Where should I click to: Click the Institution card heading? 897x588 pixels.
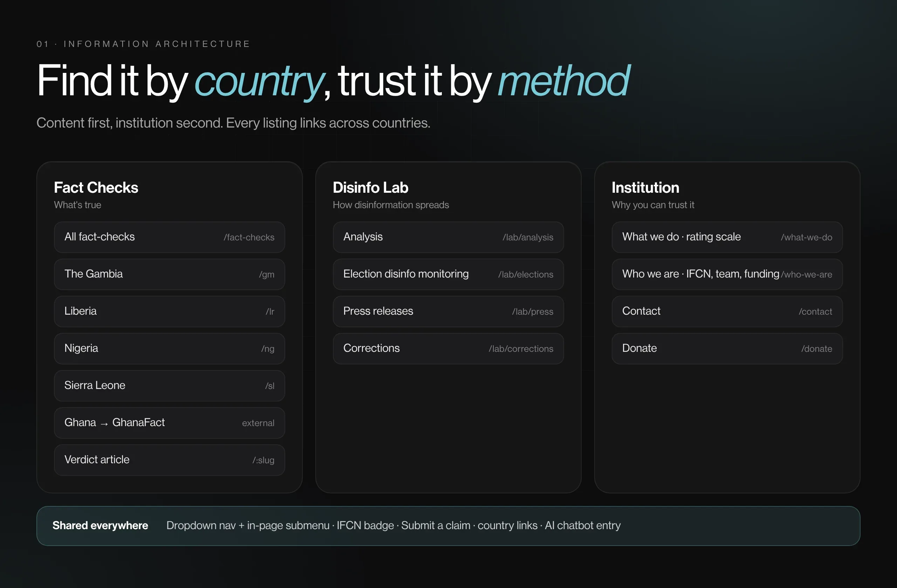pyautogui.click(x=645, y=188)
